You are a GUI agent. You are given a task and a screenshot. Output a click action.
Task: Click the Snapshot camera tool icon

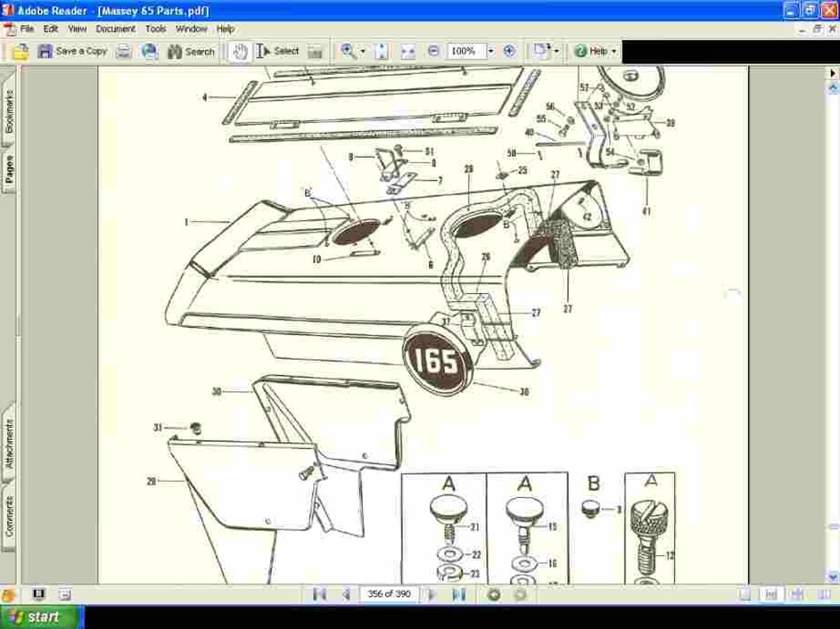pyautogui.click(x=315, y=52)
